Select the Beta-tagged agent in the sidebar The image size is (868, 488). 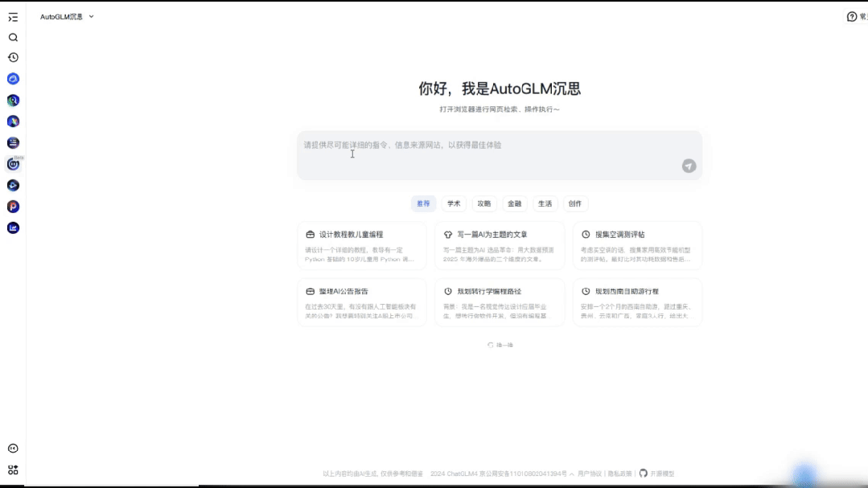(x=13, y=164)
